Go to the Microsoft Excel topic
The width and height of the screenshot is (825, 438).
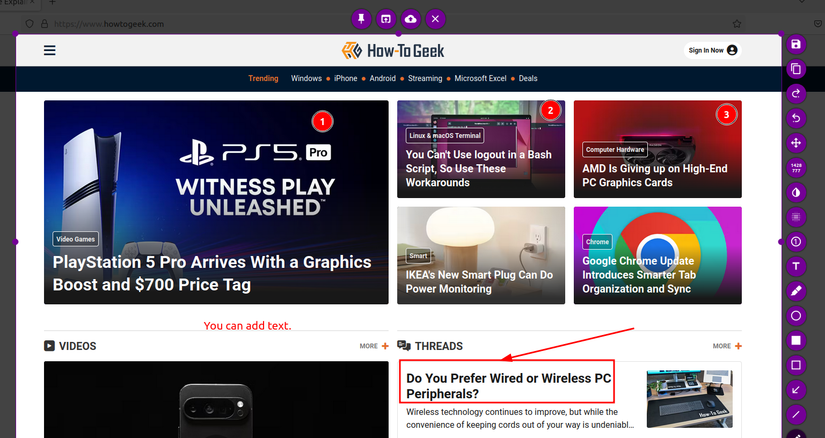pyautogui.click(x=480, y=78)
